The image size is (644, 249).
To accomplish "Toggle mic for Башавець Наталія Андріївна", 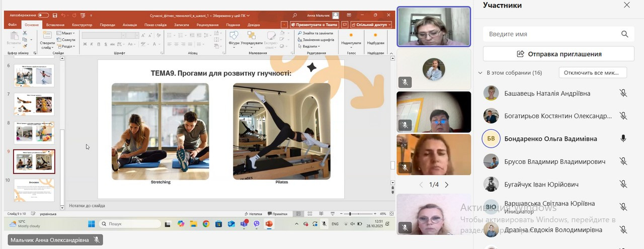I will pyautogui.click(x=623, y=93).
